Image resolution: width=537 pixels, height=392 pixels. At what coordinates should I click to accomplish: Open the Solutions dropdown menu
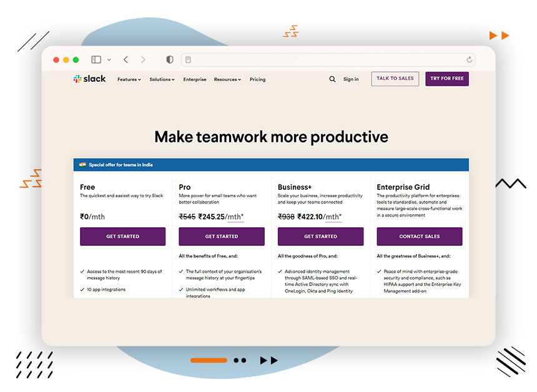pyautogui.click(x=162, y=79)
